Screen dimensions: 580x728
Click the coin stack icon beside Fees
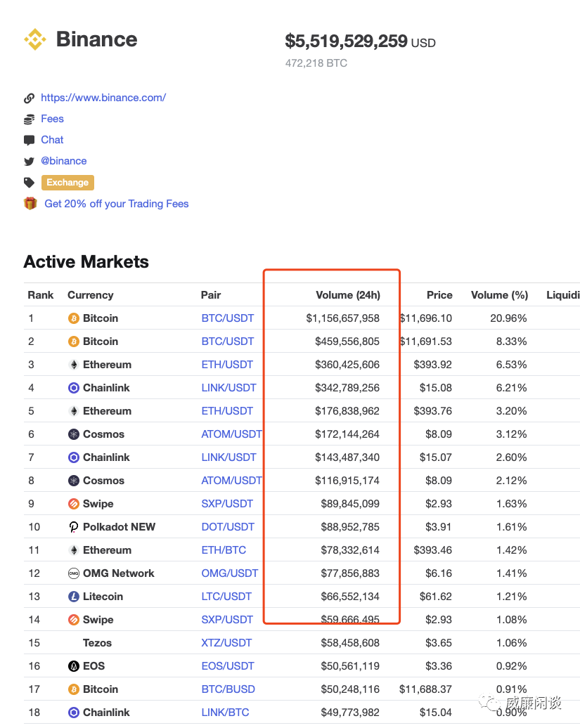30,119
